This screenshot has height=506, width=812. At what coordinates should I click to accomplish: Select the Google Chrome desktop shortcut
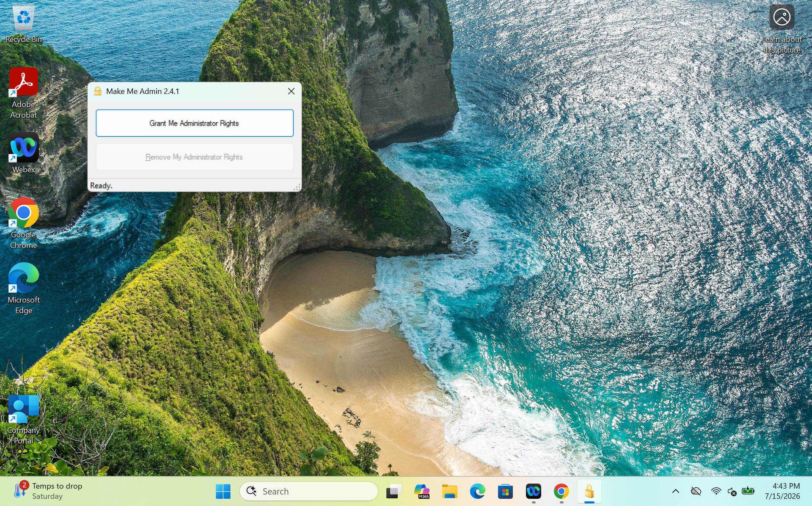pyautogui.click(x=24, y=223)
